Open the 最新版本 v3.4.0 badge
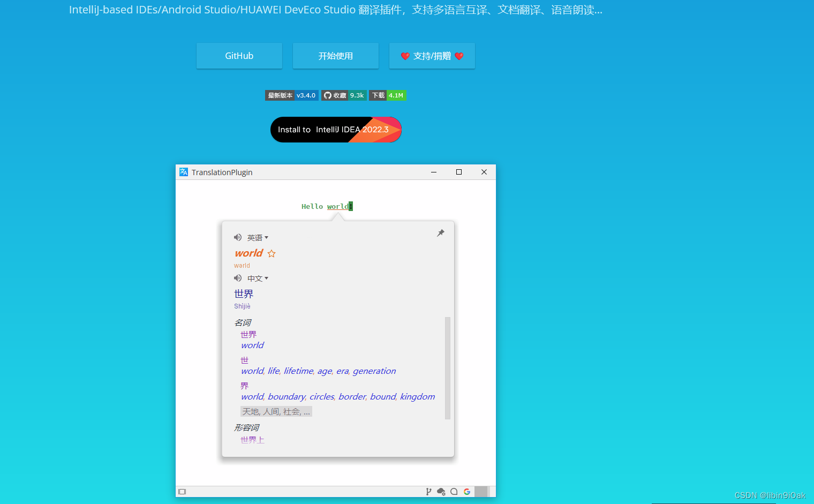 point(292,95)
